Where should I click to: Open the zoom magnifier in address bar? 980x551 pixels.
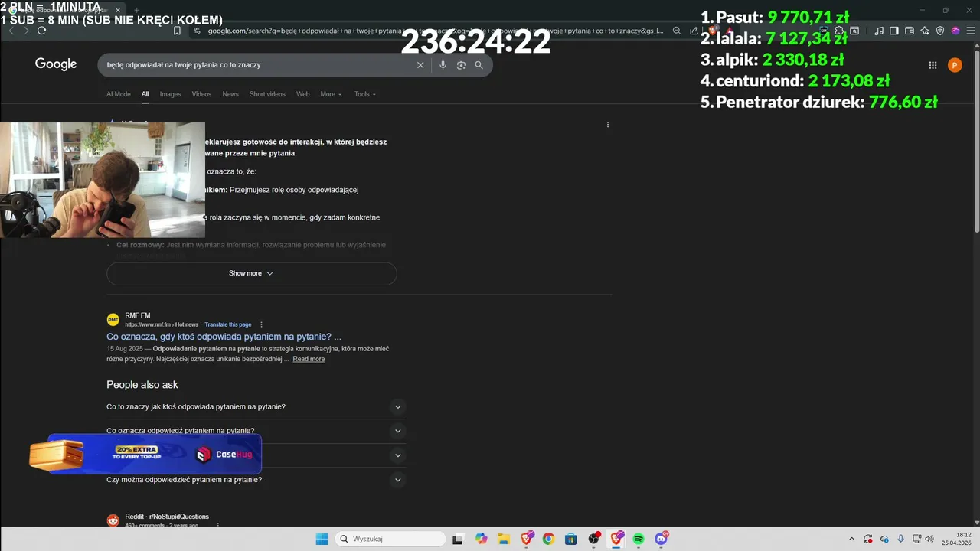[x=676, y=31]
